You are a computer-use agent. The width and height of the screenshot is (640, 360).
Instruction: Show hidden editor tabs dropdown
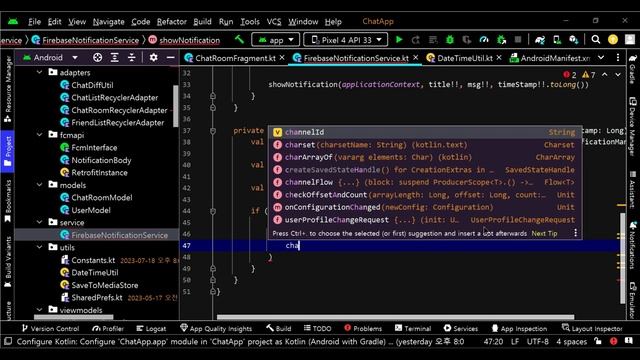click(x=601, y=58)
